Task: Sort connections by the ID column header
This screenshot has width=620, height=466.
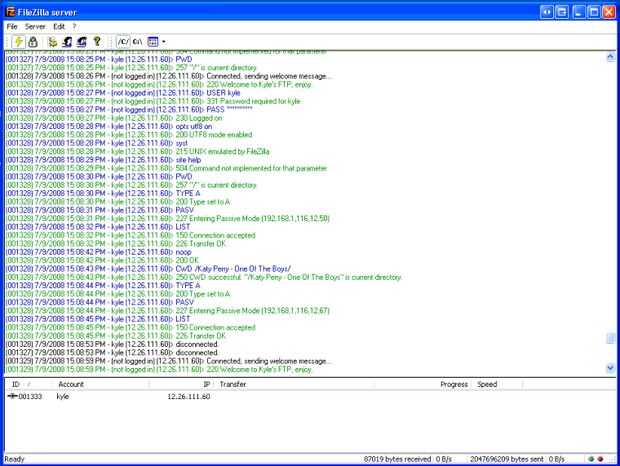Action: coord(16,384)
